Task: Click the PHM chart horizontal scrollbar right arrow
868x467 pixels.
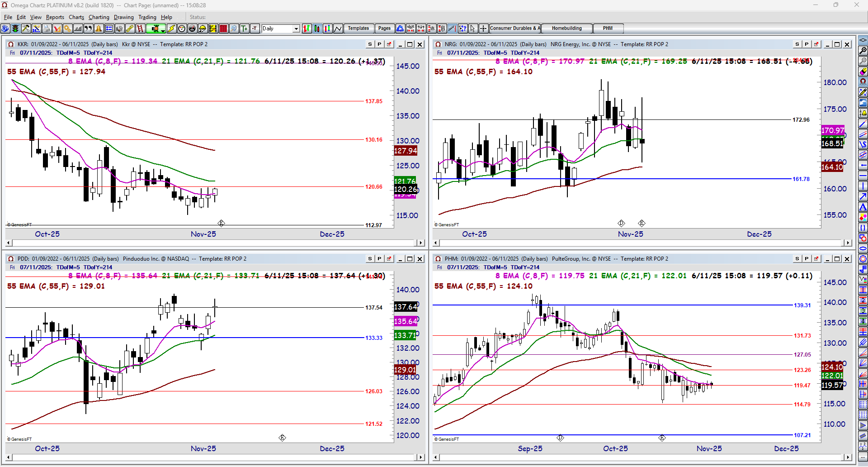Action: click(848, 457)
